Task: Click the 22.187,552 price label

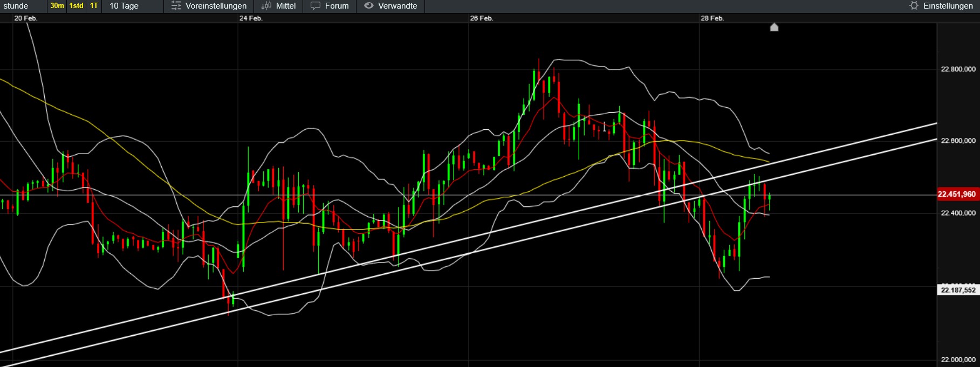Action: point(958,290)
